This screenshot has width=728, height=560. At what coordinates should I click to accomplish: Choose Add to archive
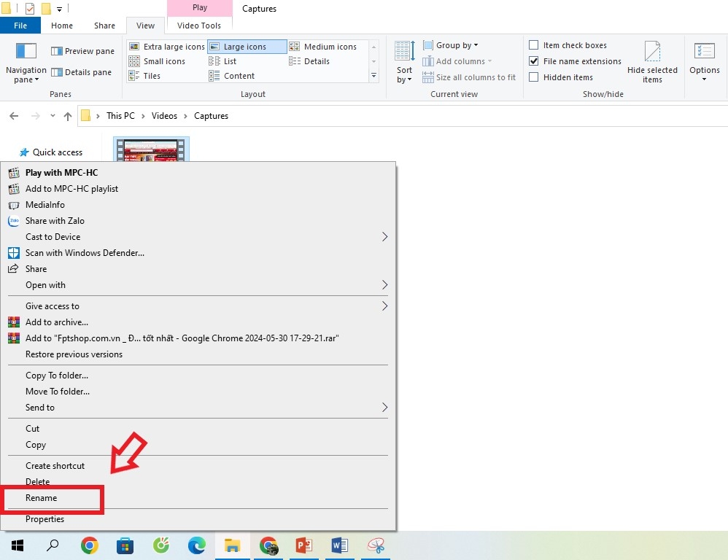pyautogui.click(x=198, y=322)
